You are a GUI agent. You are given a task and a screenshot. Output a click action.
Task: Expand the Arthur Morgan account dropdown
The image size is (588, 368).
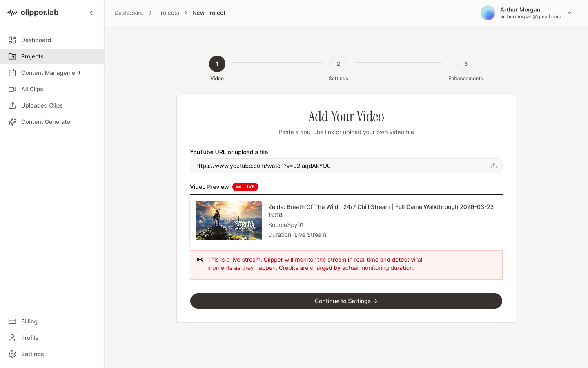tap(570, 13)
